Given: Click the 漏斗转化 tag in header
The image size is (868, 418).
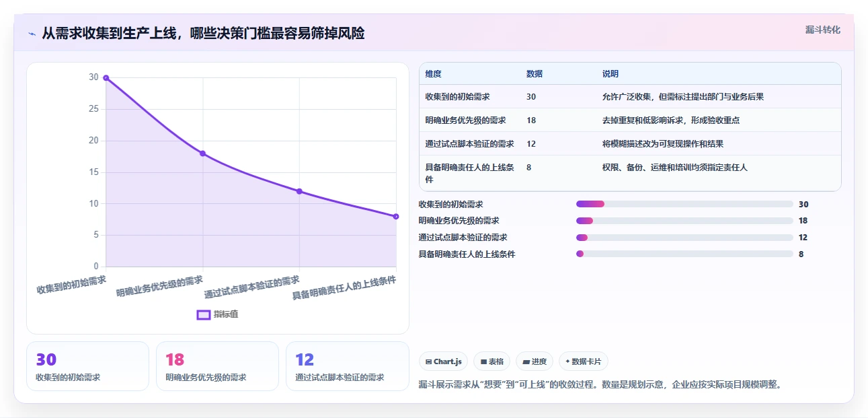Looking at the screenshot, I should coord(823,30).
